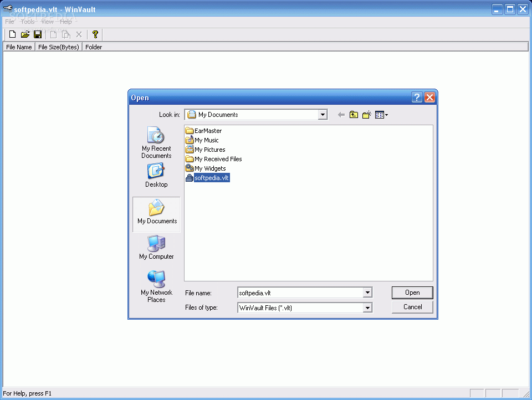Open the Tools menu

[x=28, y=22]
